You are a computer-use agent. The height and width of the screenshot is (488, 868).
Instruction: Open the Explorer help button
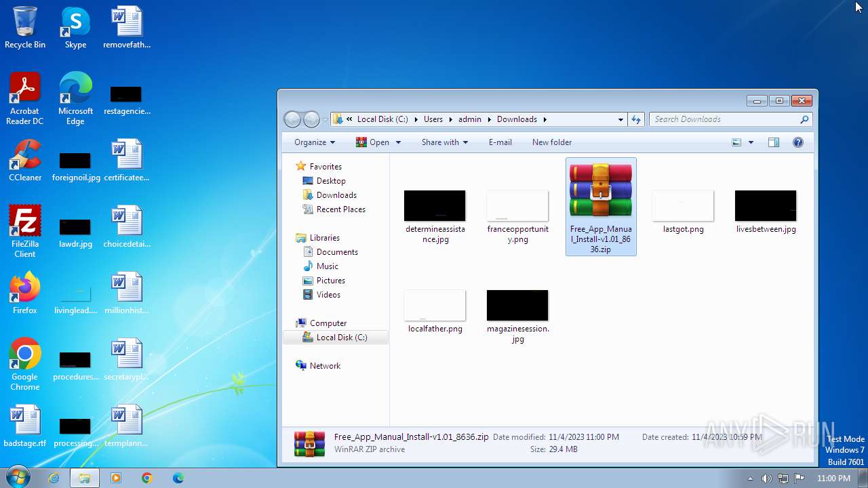(x=798, y=142)
